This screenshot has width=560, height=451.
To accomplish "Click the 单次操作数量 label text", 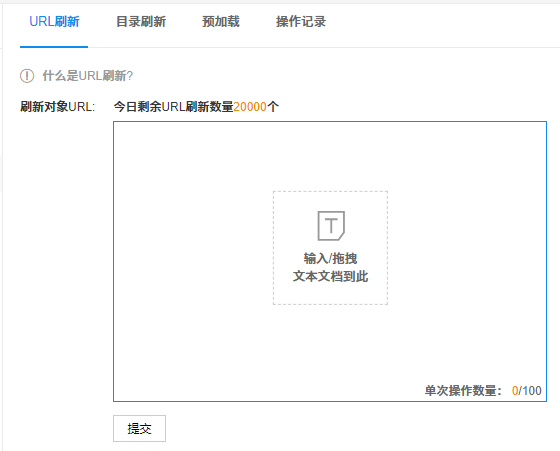I will tap(460, 391).
